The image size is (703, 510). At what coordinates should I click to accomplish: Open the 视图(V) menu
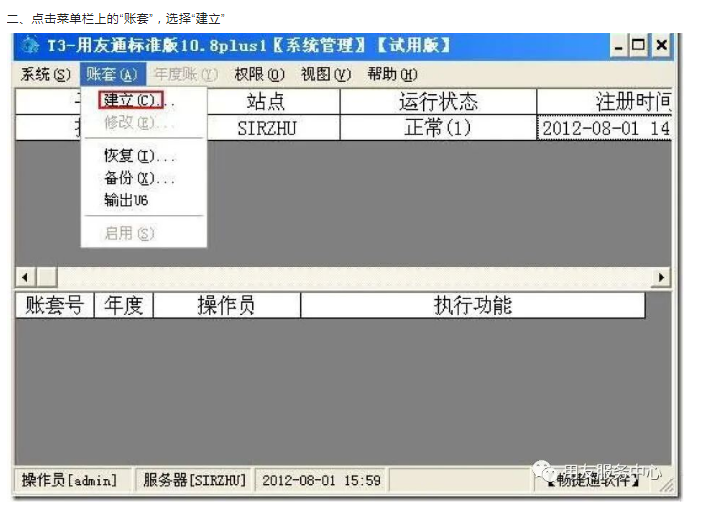click(x=325, y=74)
